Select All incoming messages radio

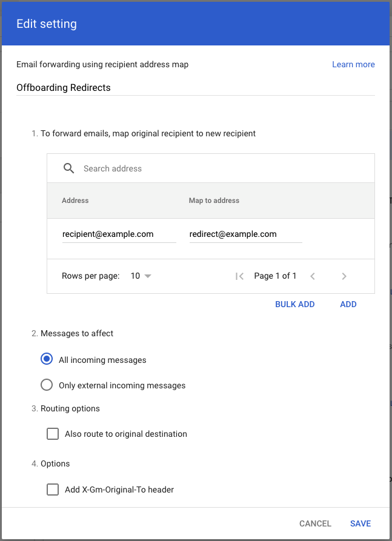point(47,359)
